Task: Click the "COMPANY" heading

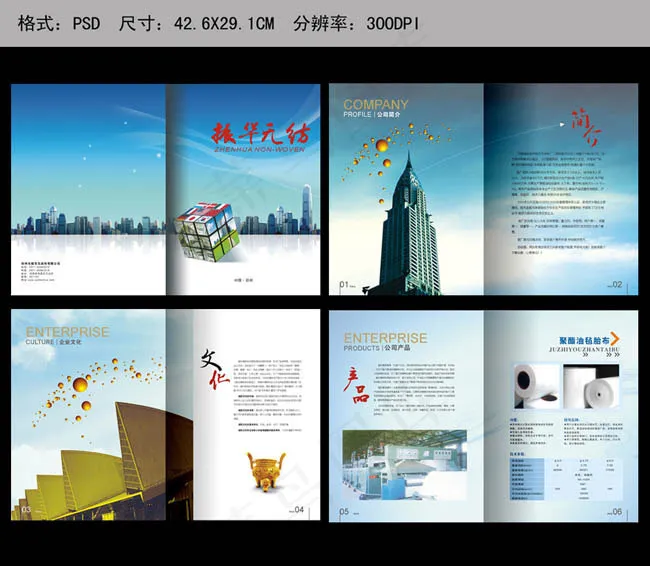Action: [376, 104]
